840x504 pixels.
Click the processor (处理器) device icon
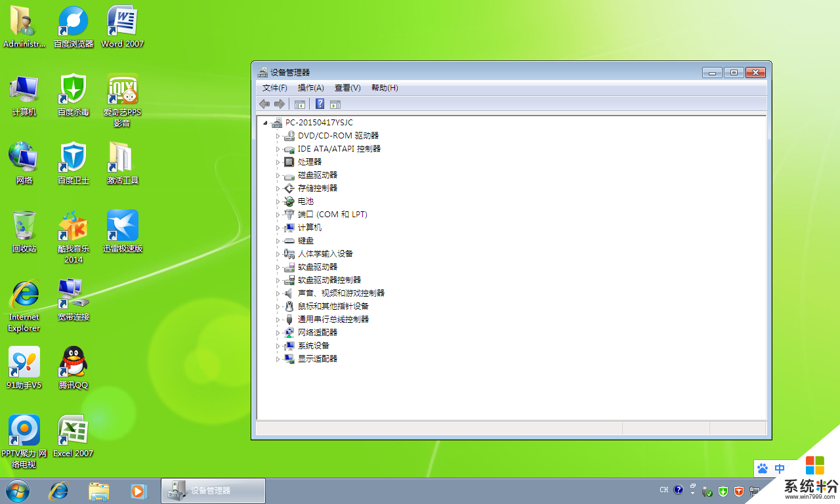[289, 162]
